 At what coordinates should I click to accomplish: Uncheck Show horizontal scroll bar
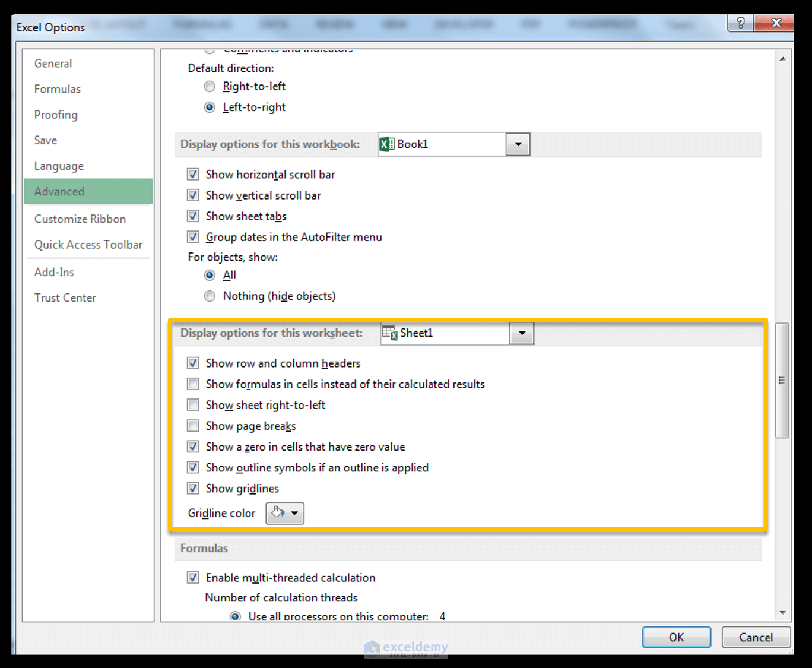pos(193,174)
